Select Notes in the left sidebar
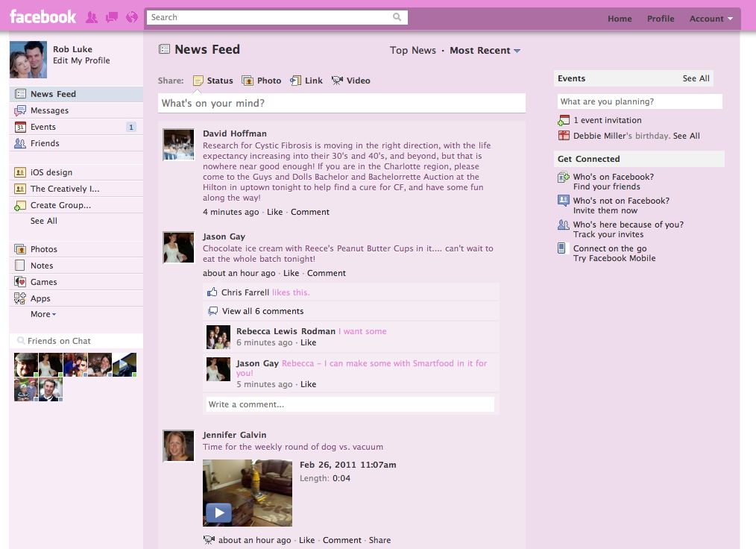756x549 pixels. click(42, 265)
